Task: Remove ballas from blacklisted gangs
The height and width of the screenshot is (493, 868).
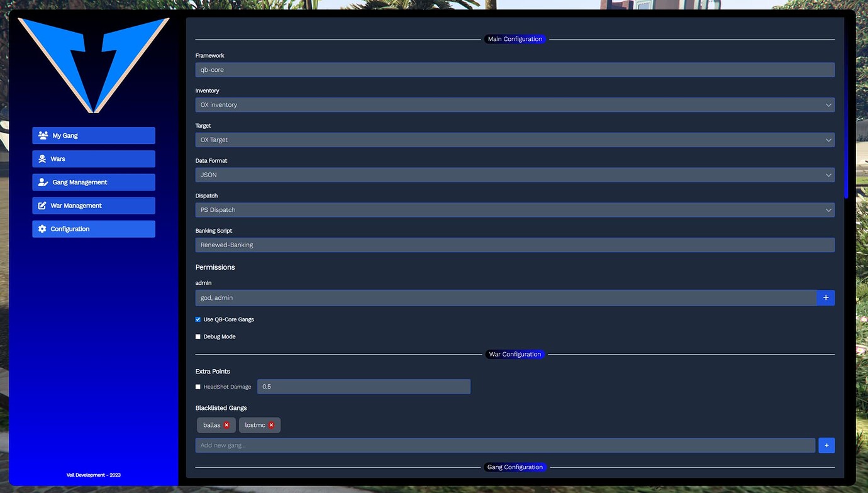Action: [226, 425]
